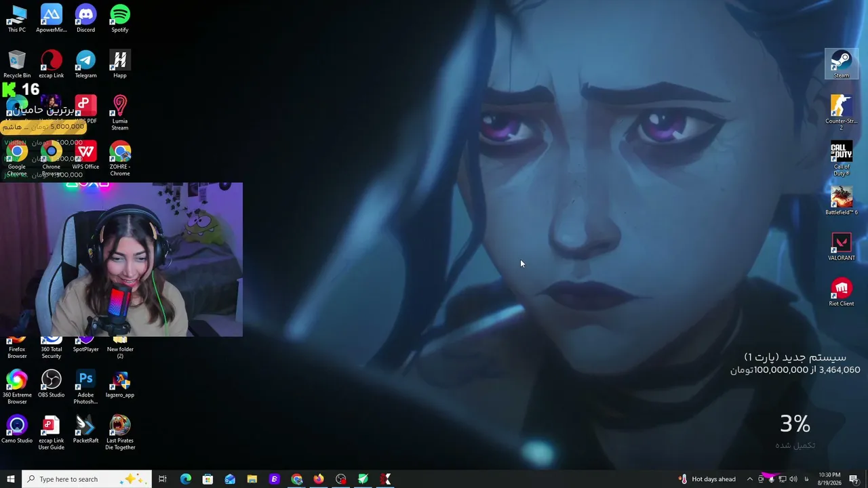Viewport: 868px width, 488px height.
Task: Click the Meet Now tray icon
Action: [761, 479]
